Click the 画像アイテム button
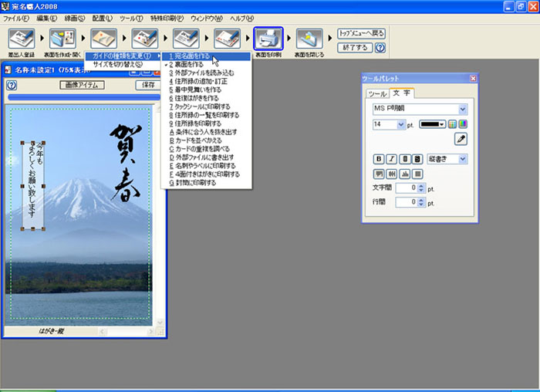This screenshot has width=540, height=392. (x=82, y=85)
